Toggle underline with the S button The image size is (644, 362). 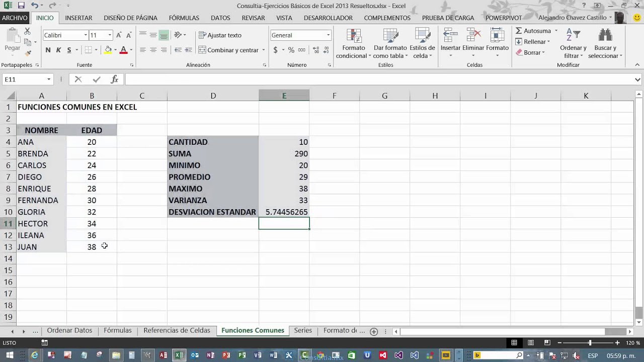69,50
